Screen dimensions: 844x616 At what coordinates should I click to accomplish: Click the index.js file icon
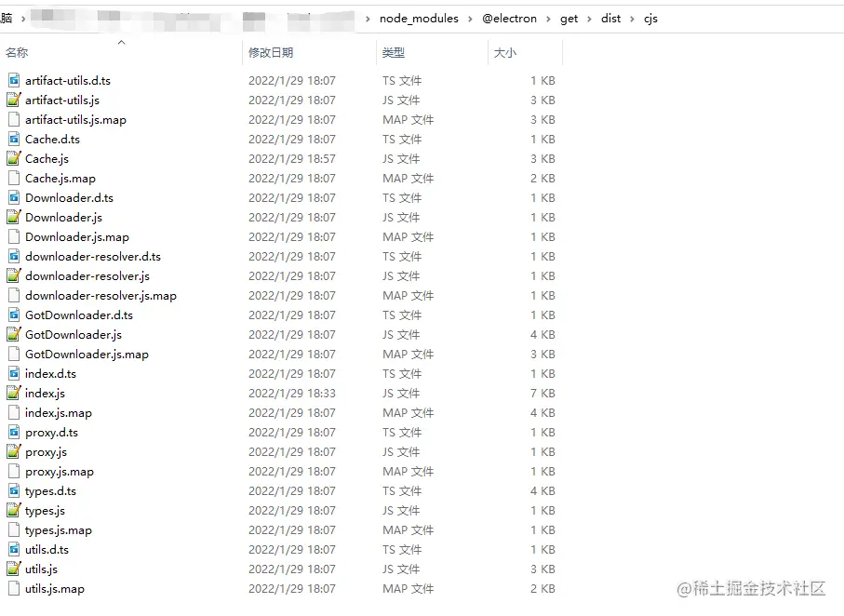(x=14, y=394)
